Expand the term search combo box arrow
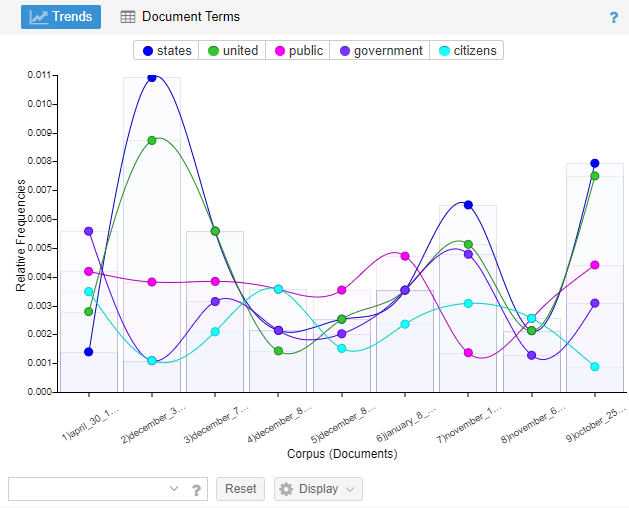The height and width of the screenshot is (508, 629). [174, 489]
